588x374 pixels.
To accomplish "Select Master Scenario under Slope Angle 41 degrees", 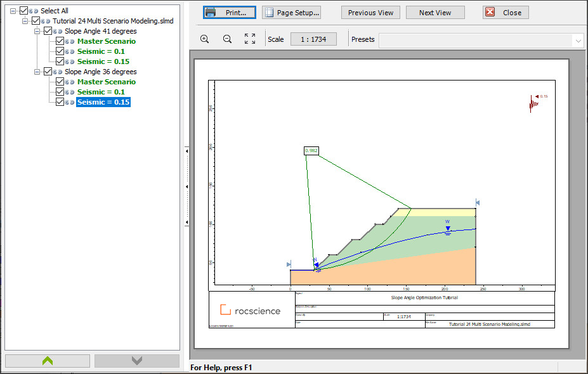I will (x=107, y=41).
